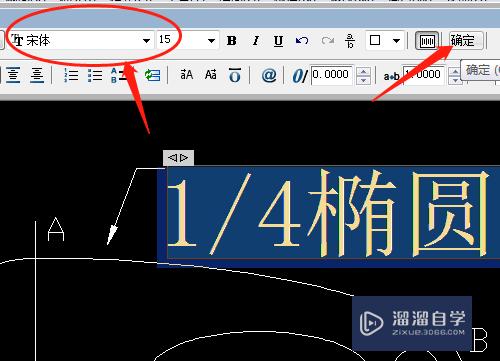The width and height of the screenshot is (500, 361).
Task: Toggle the ruler display button
Action: [427, 41]
